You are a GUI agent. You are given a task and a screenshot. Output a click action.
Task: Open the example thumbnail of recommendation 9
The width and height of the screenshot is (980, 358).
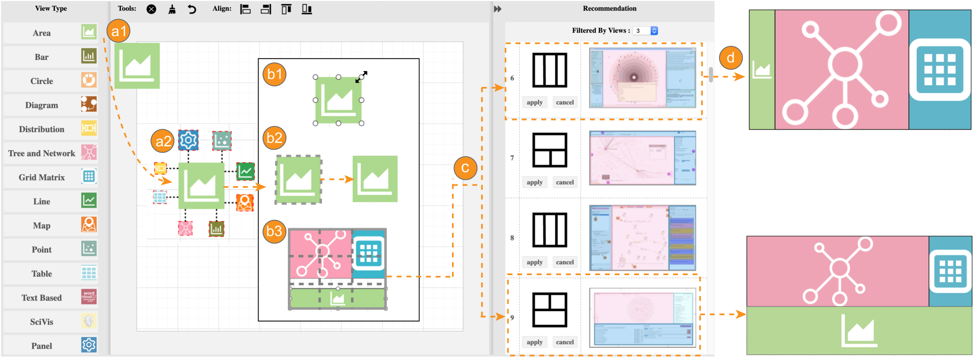[642, 318]
